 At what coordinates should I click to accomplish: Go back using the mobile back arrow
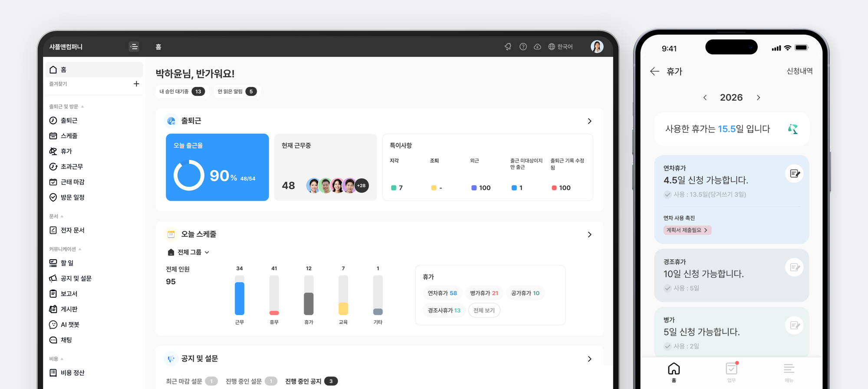coord(654,71)
